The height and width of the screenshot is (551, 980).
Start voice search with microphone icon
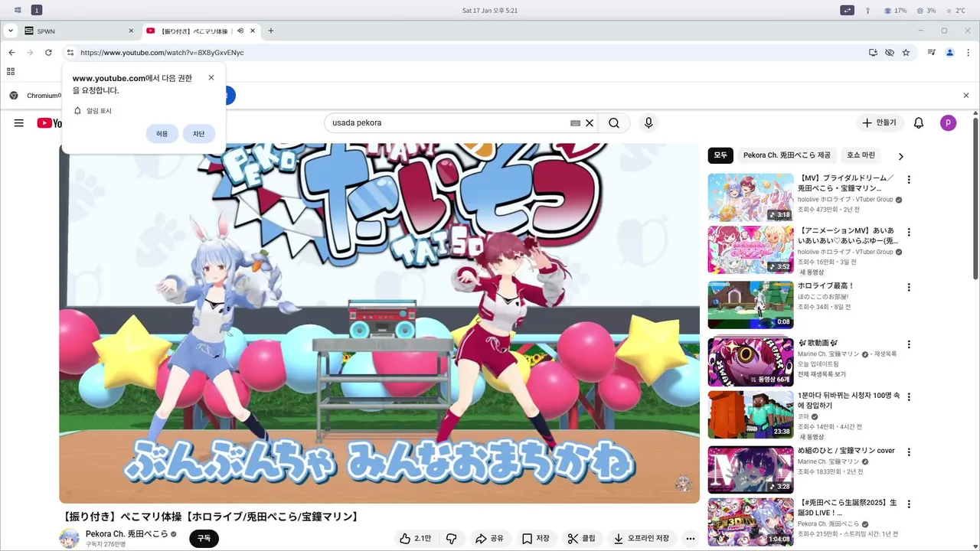[648, 123]
